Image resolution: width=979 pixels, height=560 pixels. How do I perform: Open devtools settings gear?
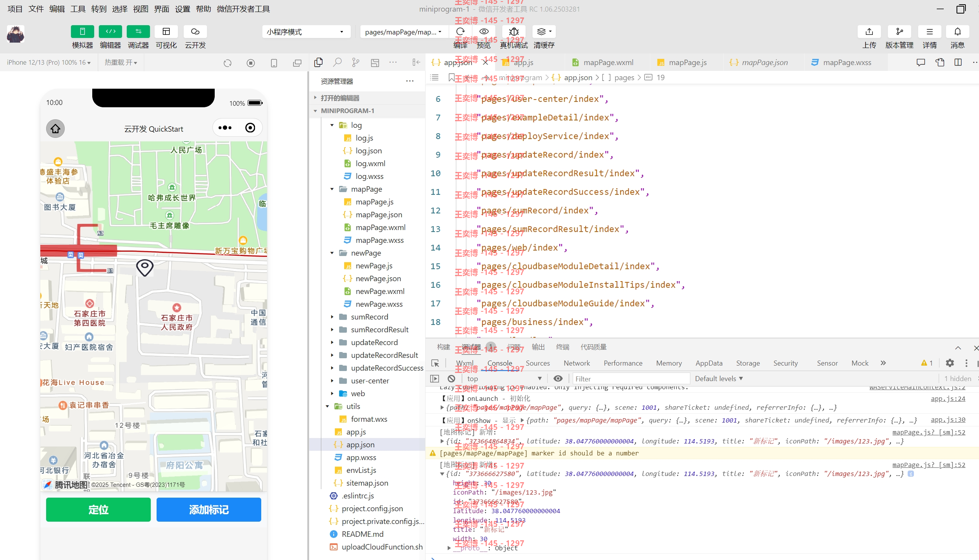[x=950, y=363]
